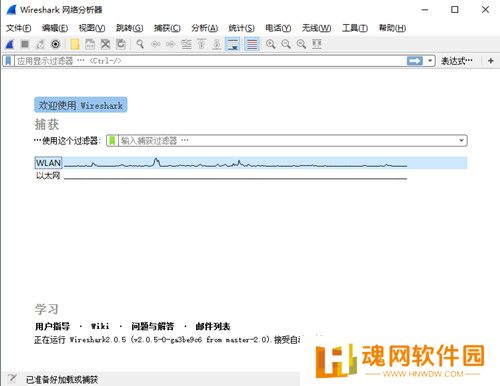The image size is (500, 386).
Task: Open capture filter bookmark green icon
Action: 112,141
